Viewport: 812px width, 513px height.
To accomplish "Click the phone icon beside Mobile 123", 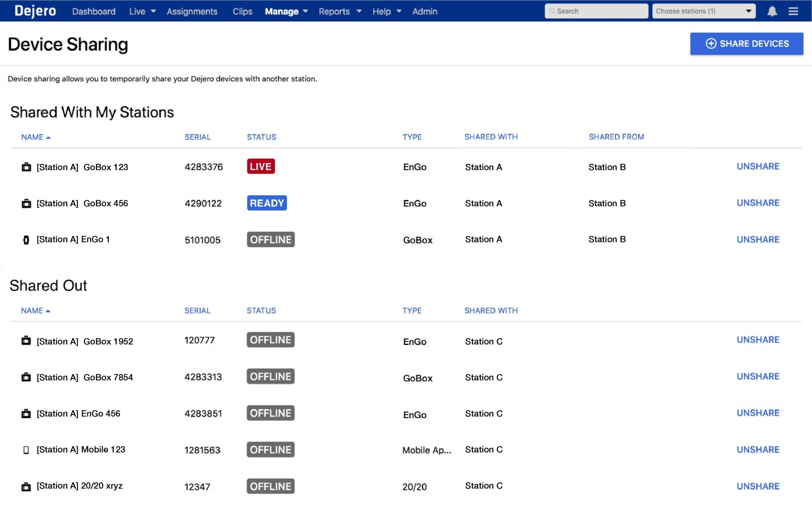I will pos(26,450).
